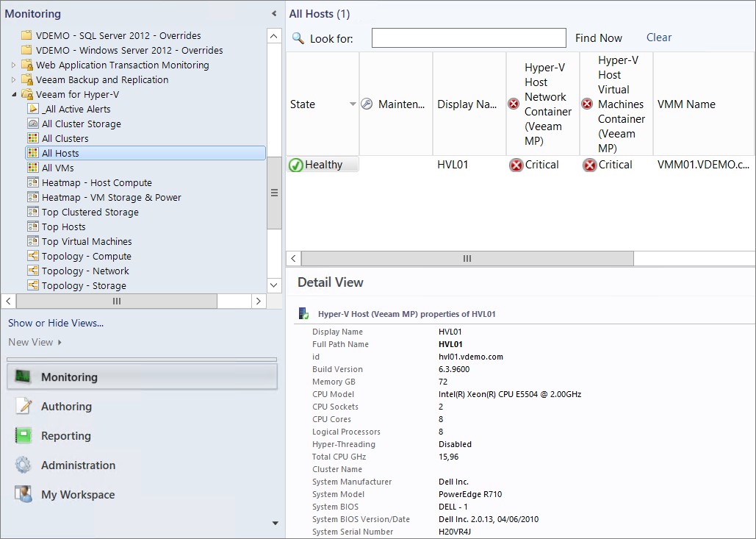Click the search magnifier icon beside Look for
756x539 pixels.
tap(298, 38)
